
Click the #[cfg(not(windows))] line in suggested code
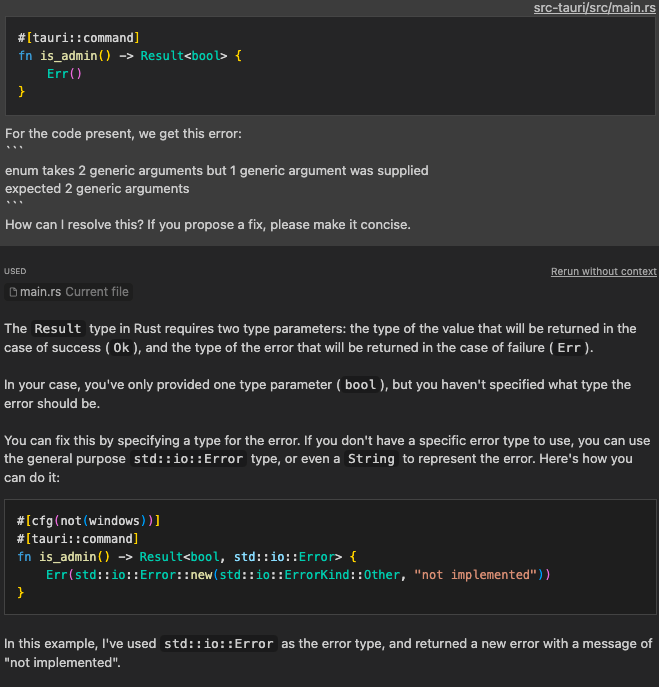pos(89,521)
